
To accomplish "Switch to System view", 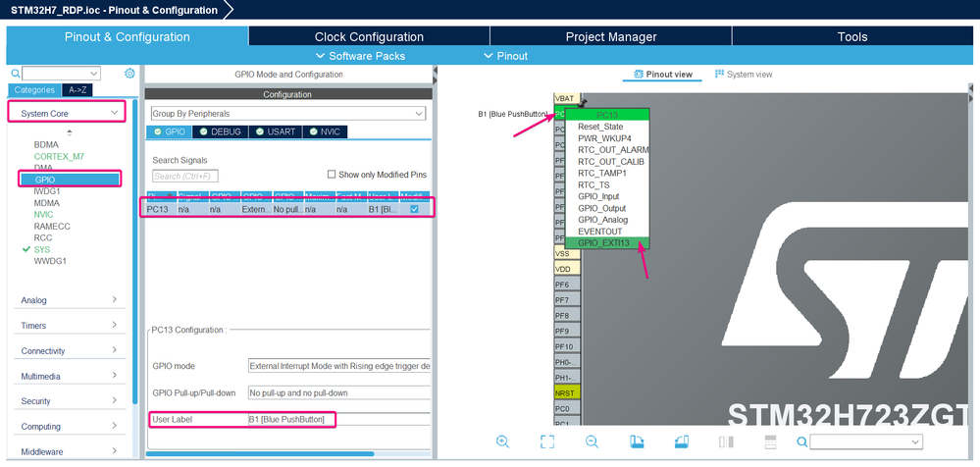I will pyautogui.click(x=744, y=75).
